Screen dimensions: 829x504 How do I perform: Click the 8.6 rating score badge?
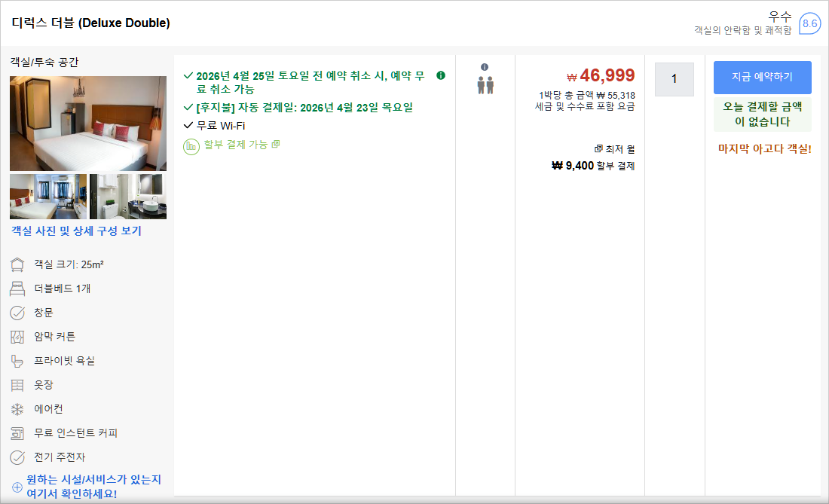tap(811, 24)
